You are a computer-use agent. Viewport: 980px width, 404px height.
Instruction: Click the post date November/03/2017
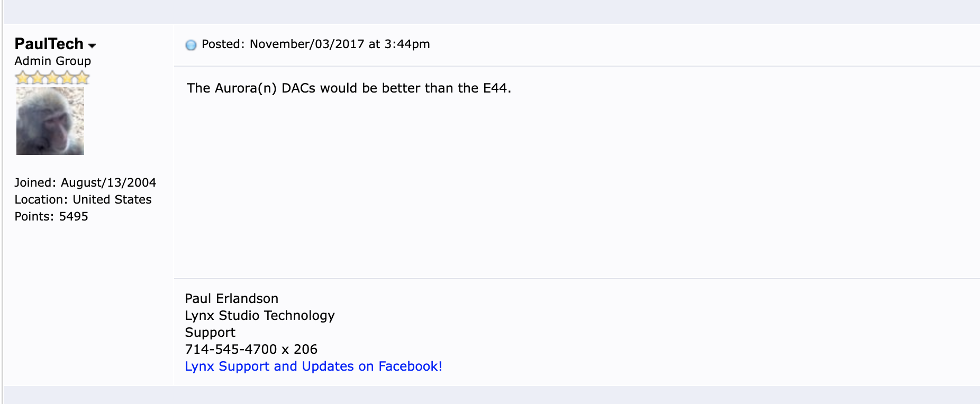coord(307,44)
